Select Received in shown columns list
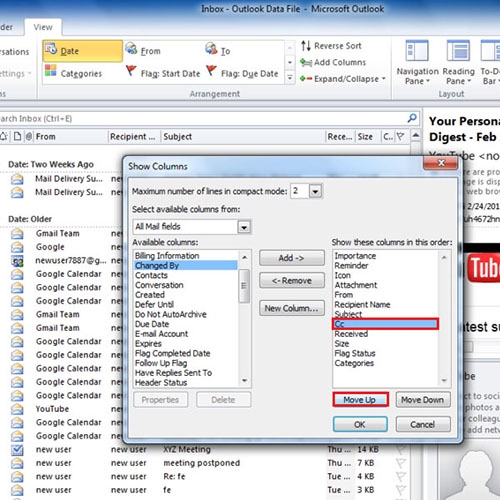Viewport: 500px width, 500px height. point(386,334)
